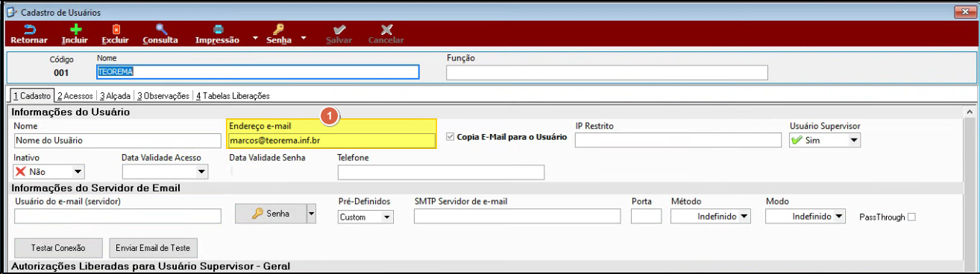The width and height of the screenshot is (980, 274).
Task: Click the window title bar app icon
Action: click(x=11, y=13)
